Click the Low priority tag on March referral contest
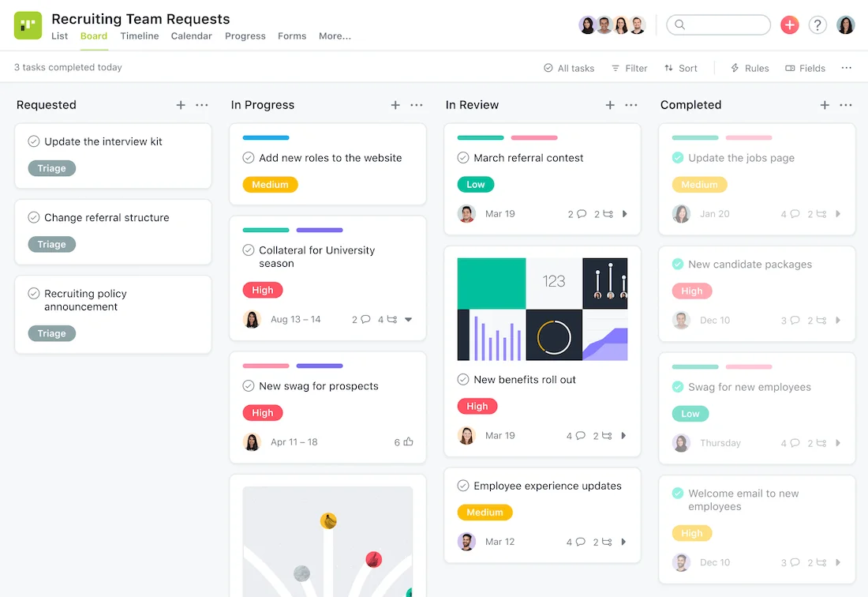The image size is (868, 597). click(475, 184)
